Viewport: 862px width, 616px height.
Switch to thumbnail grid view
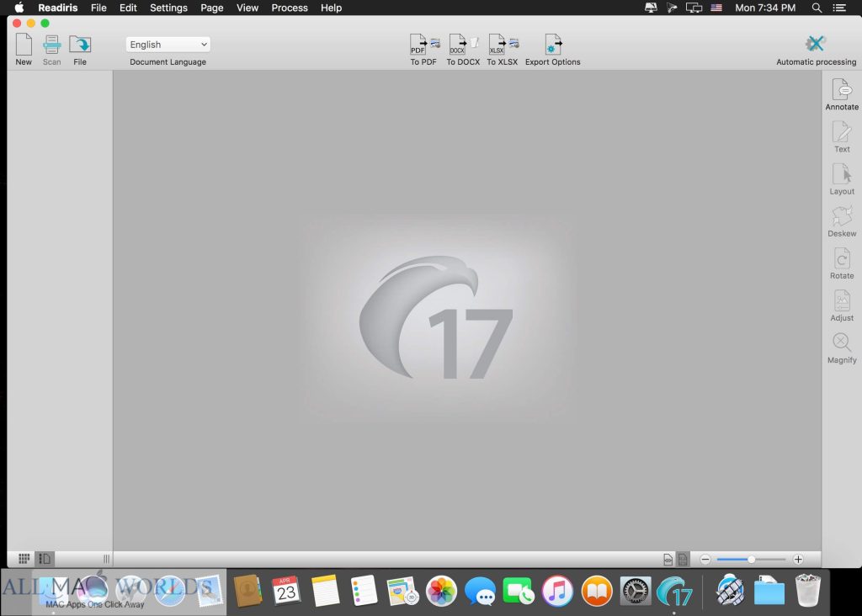[x=24, y=559]
